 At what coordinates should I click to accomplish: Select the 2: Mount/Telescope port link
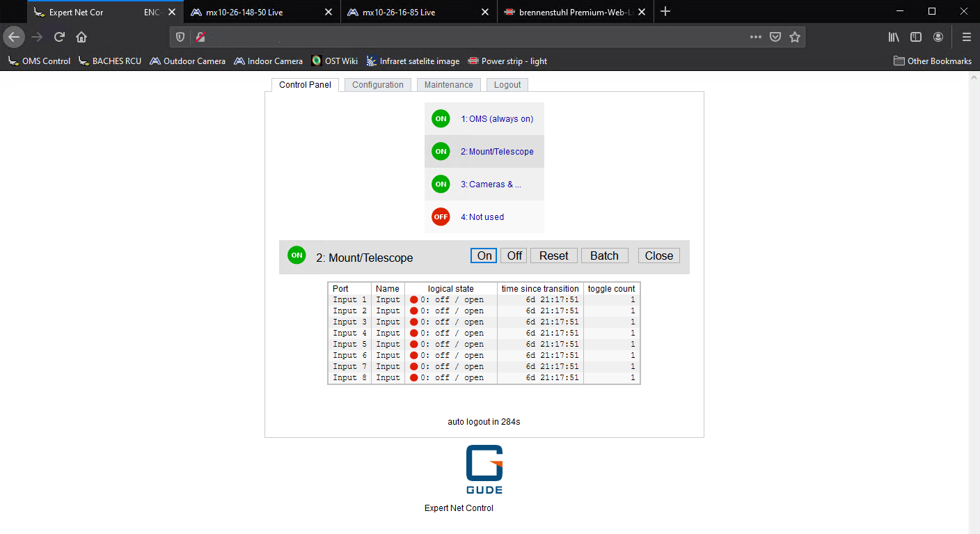(496, 152)
